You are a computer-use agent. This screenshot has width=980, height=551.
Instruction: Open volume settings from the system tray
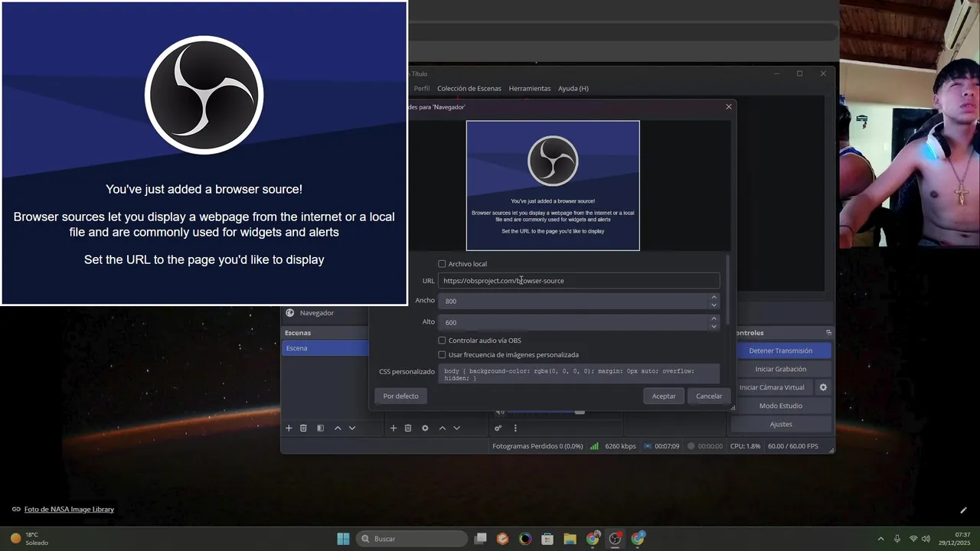(x=926, y=539)
